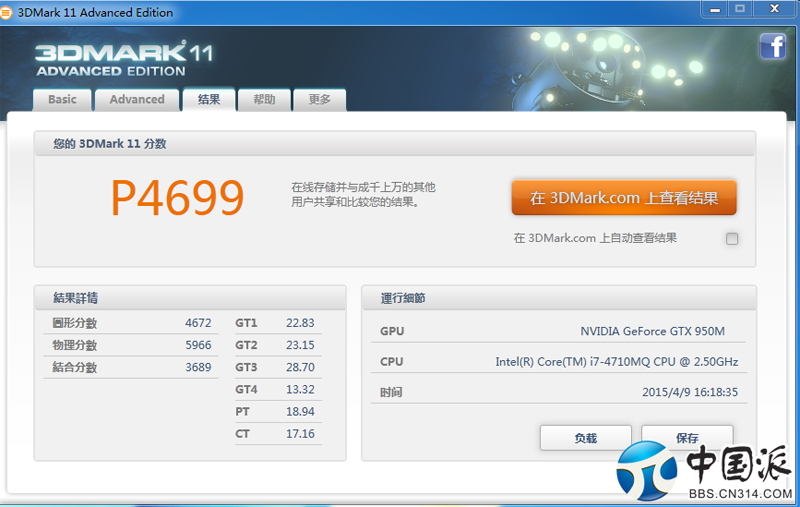The height and width of the screenshot is (507, 800).
Task: Select the 结果 tab
Action: [x=209, y=99]
